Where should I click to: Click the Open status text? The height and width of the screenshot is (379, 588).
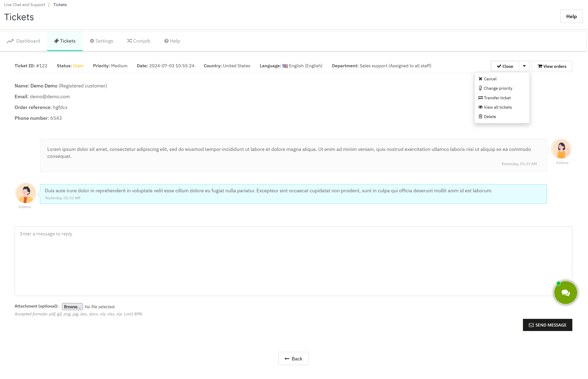click(x=78, y=66)
